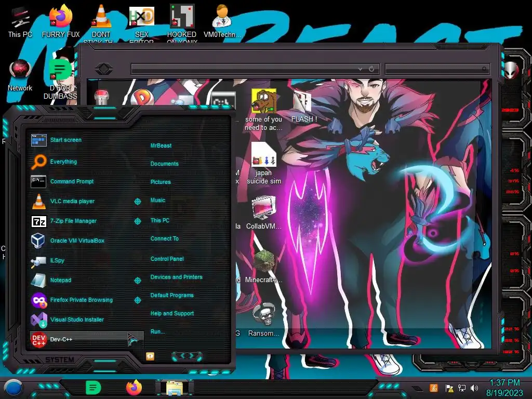The width and height of the screenshot is (532, 399).
Task: Open ILSpy from start menu
Action: (x=87, y=260)
